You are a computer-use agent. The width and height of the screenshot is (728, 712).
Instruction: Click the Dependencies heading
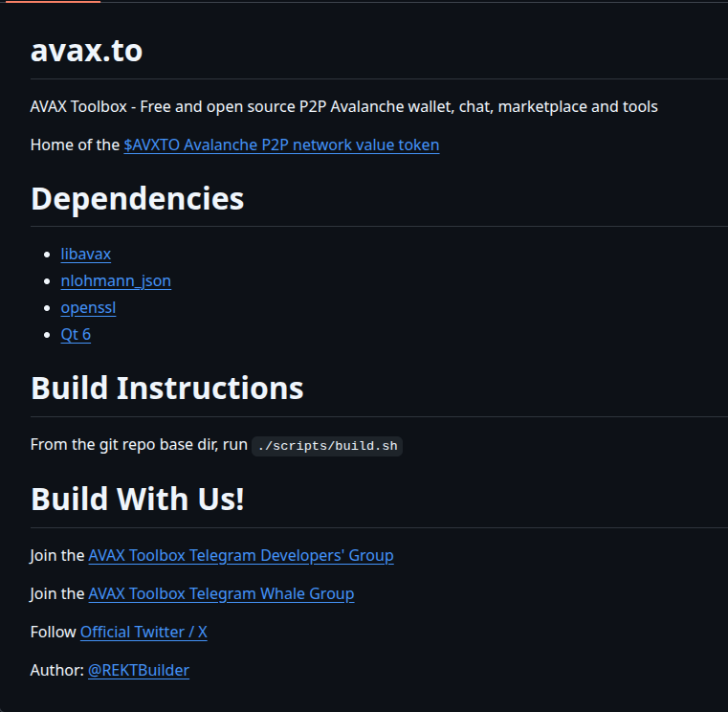138,199
